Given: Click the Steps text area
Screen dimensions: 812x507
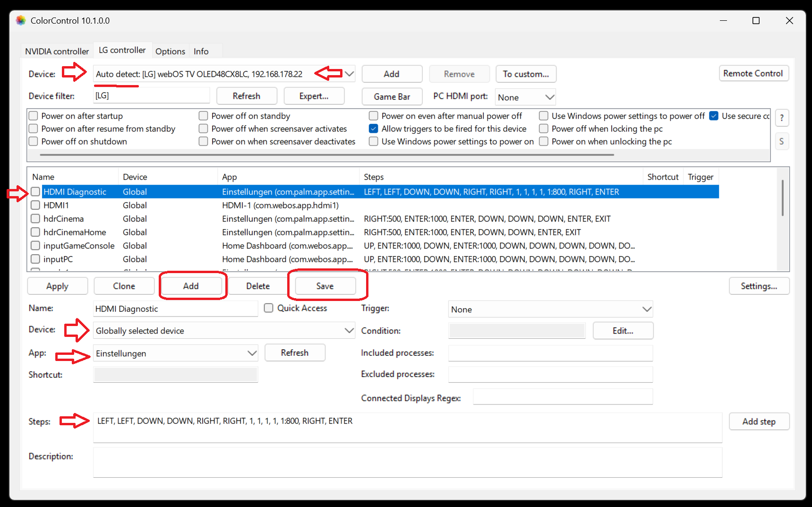Looking at the screenshot, I should 408,428.
